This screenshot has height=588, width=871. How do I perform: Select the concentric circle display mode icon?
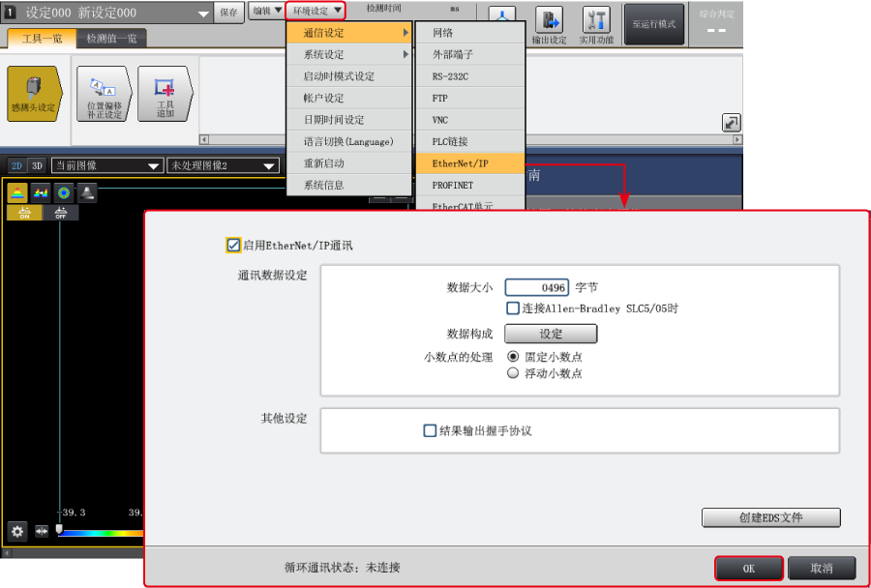point(64,192)
